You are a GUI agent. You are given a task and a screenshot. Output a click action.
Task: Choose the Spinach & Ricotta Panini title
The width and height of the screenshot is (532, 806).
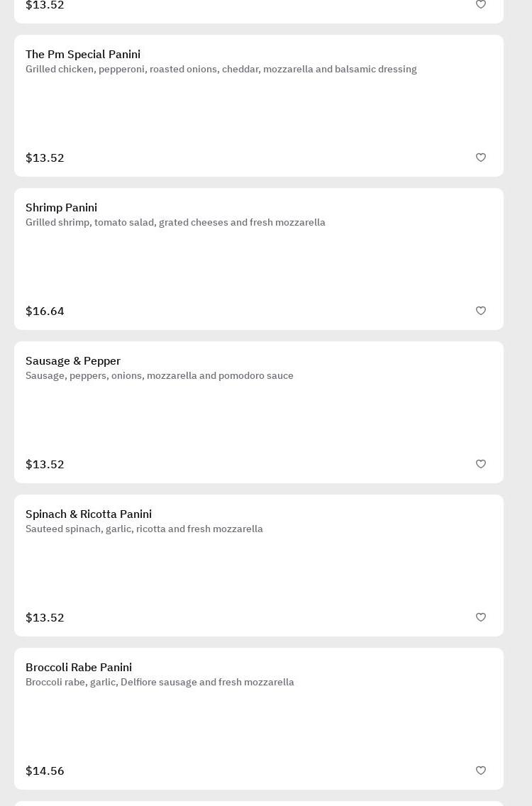coord(89,514)
